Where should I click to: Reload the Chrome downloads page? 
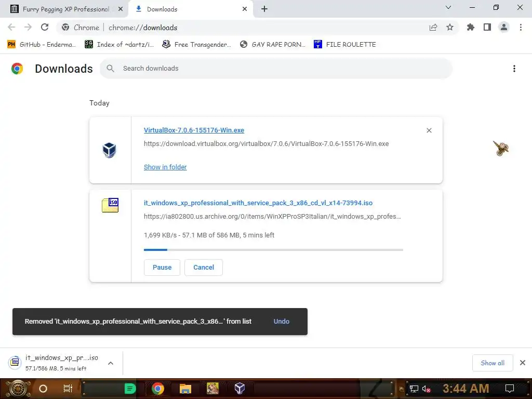point(45,27)
